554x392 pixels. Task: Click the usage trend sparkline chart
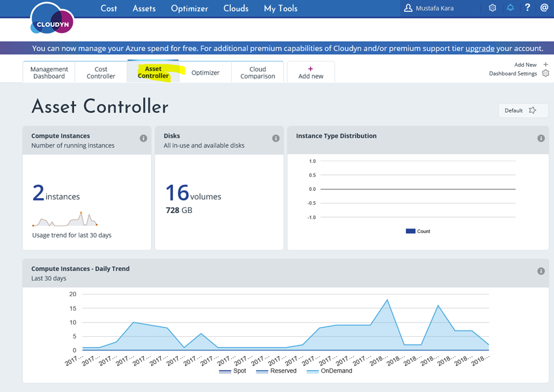coord(64,219)
